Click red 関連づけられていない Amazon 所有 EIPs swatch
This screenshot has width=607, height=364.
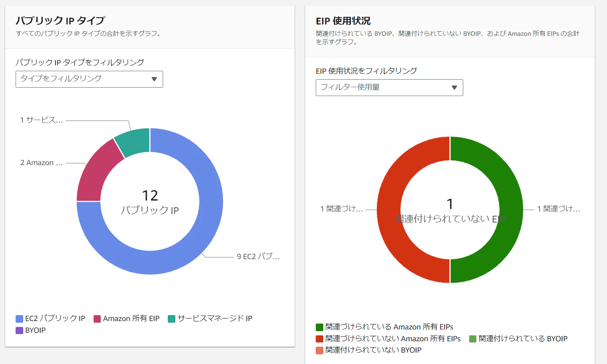320,339
